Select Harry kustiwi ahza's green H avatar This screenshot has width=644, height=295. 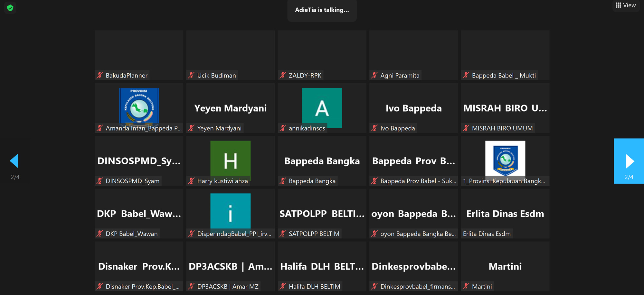click(230, 160)
